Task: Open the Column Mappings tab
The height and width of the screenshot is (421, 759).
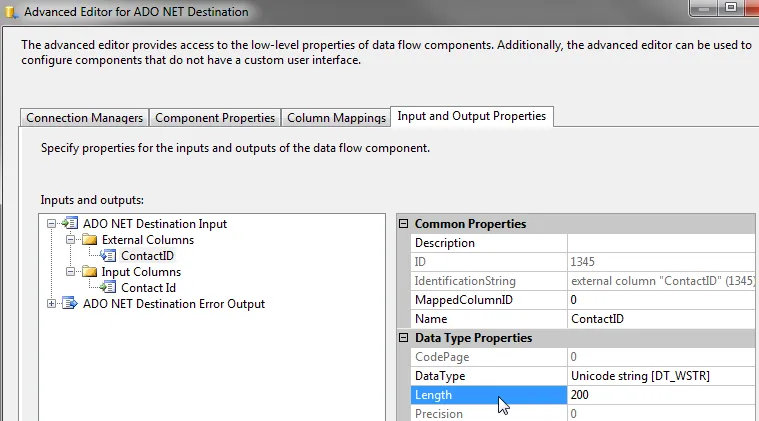Action: [x=336, y=118]
